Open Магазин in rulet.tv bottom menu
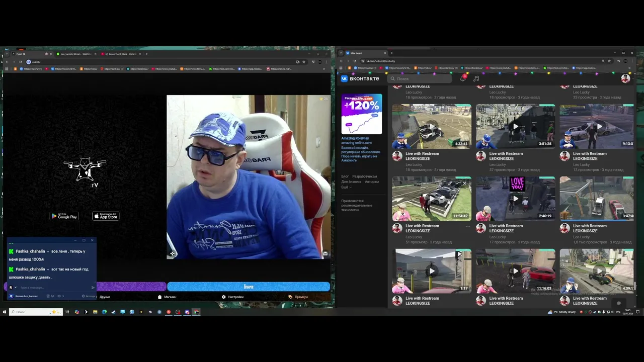Viewport: 644px width, 362px height. pos(167,297)
